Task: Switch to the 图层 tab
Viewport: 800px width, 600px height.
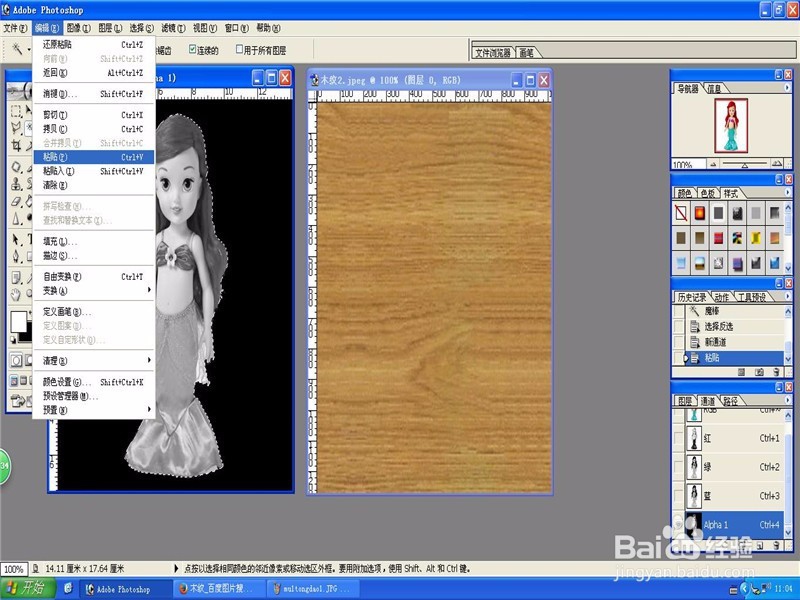Action: (x=685, y=401)
